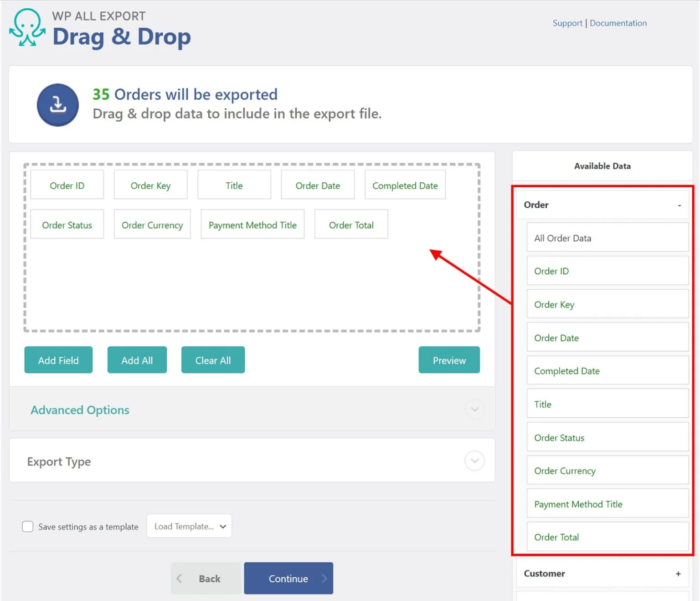Open the Load Template dropdown
Image resolution: width=700 pixels, height=601 pixels.
click(x=189, y=526)
